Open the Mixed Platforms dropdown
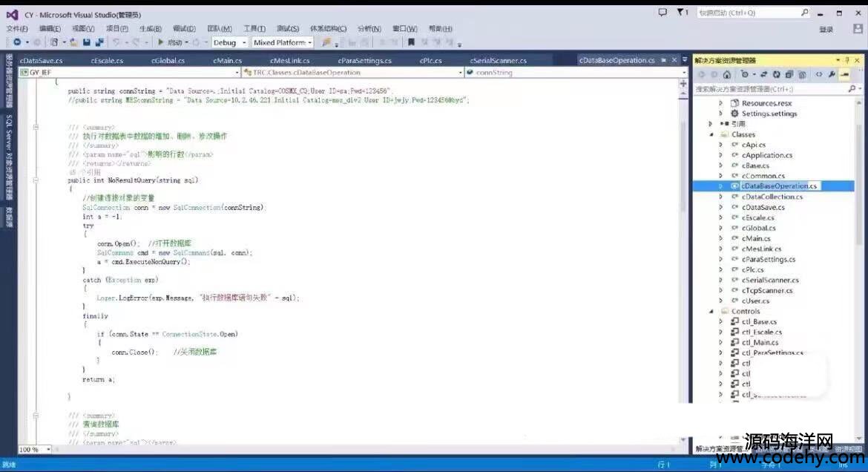Screen dimensions: 868x472 tap(283, 42)
